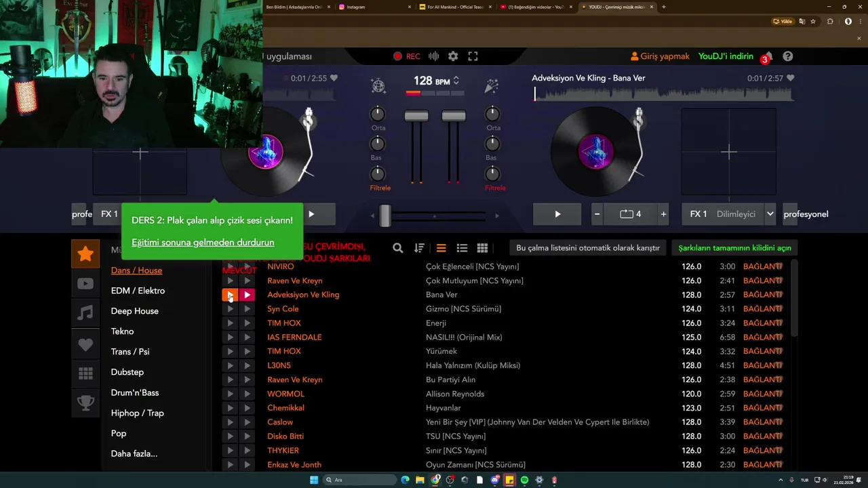Viewport: 868px width, 488px height.
Task: Toggle the right deck loop 4 button
Action: (x=630, y=214)
